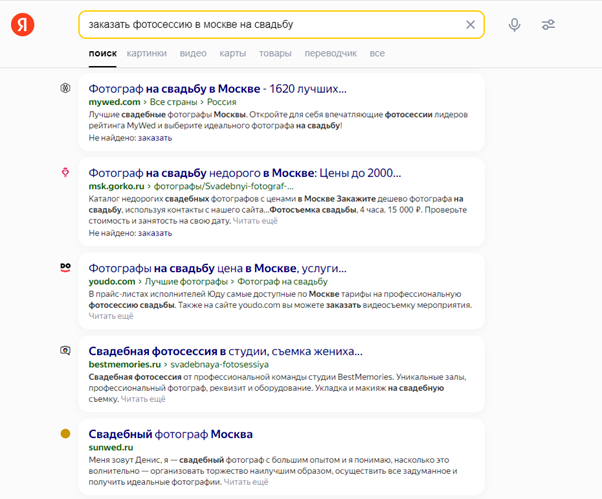Clear the search query with X
Image resolution: width=602 pixels, height=499 pixels.
(x=470, y=25)
